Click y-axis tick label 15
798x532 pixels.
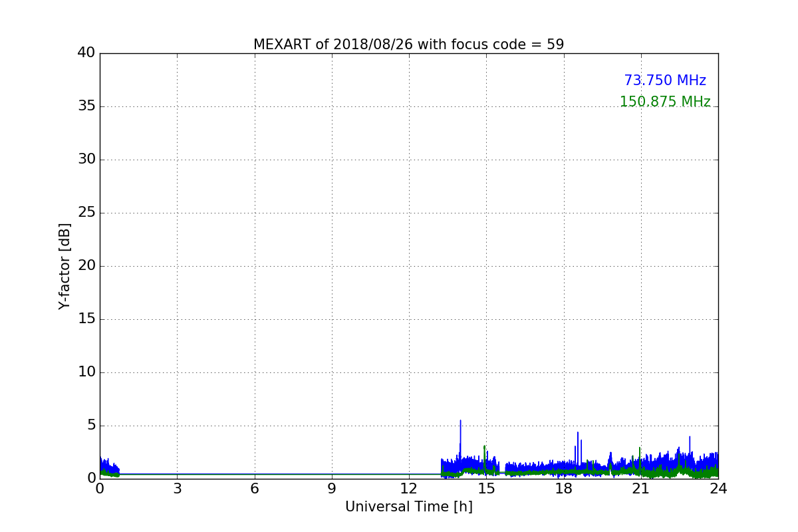pyautogui.click(x=86, y=319)
